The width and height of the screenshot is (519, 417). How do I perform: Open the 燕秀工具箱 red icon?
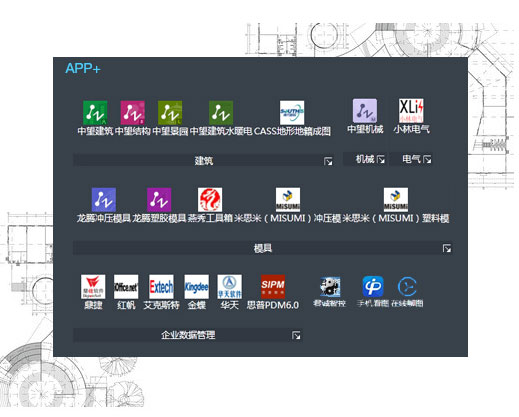(x=210, y=200)
